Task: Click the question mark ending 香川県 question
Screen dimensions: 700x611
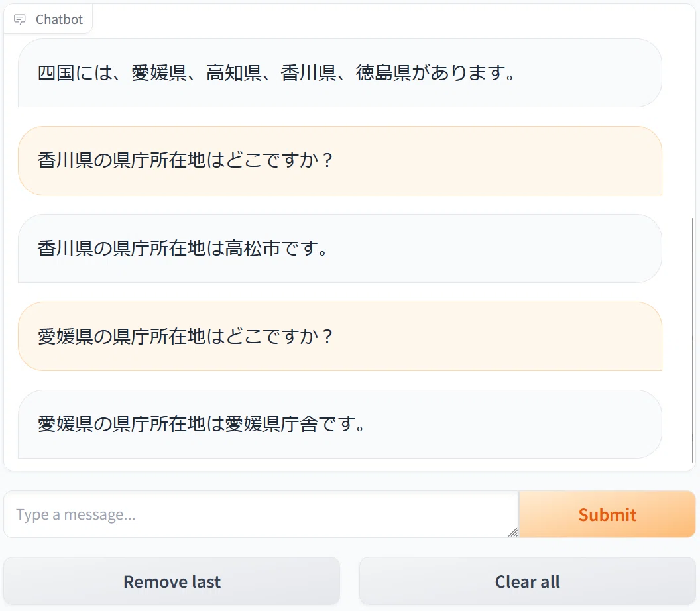Action: click(x=327, y=160)
